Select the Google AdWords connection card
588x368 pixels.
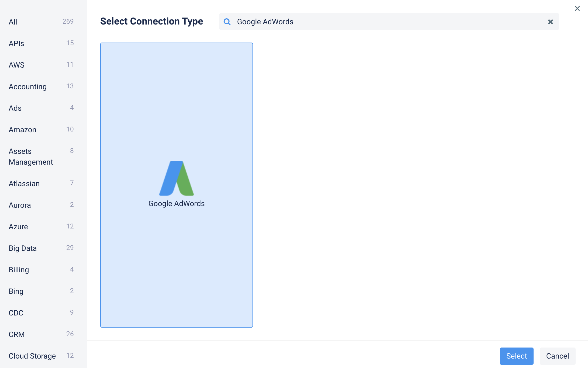tap(177, 185)
